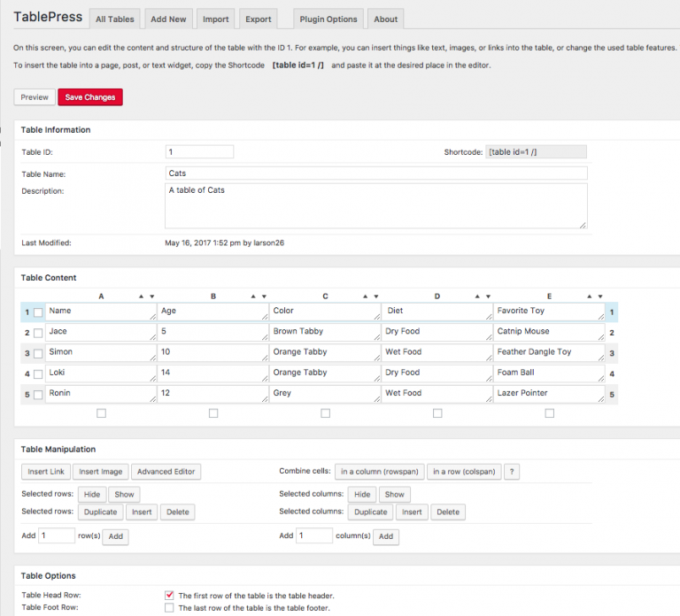
Task: Click the question mark help button
Action: (512, 472)
